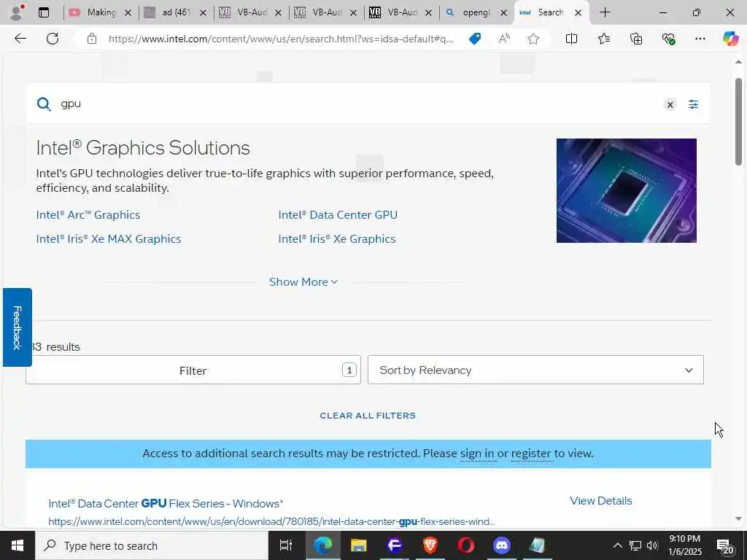Open Intel Data Center GPU link

338,215
